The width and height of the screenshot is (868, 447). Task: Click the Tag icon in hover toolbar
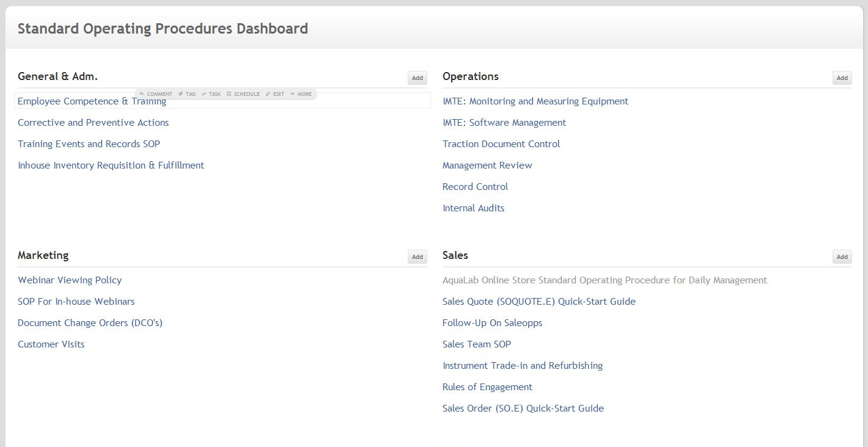[x=187, y=94]
